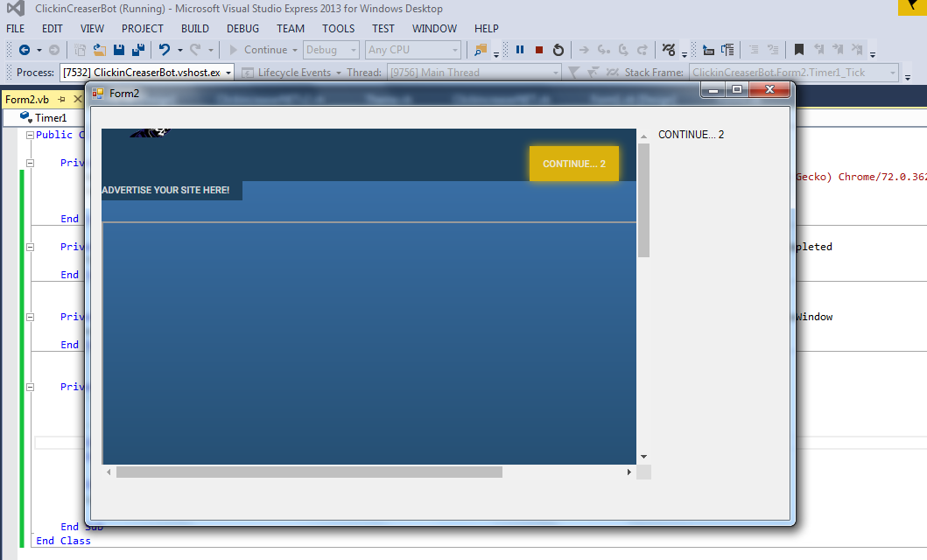The height and width of the screenshot is (560, 927).
Task: Open the HELP menu
Action: coord(487,28)
